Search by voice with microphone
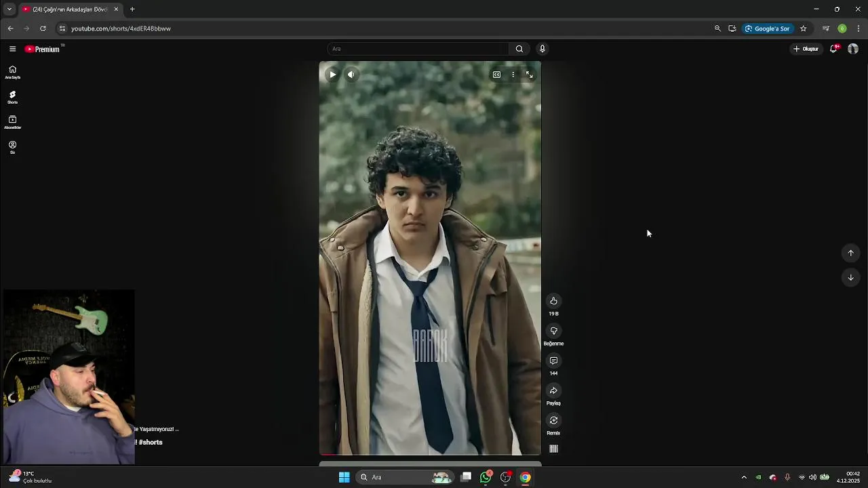 click(x=542, y=49)
